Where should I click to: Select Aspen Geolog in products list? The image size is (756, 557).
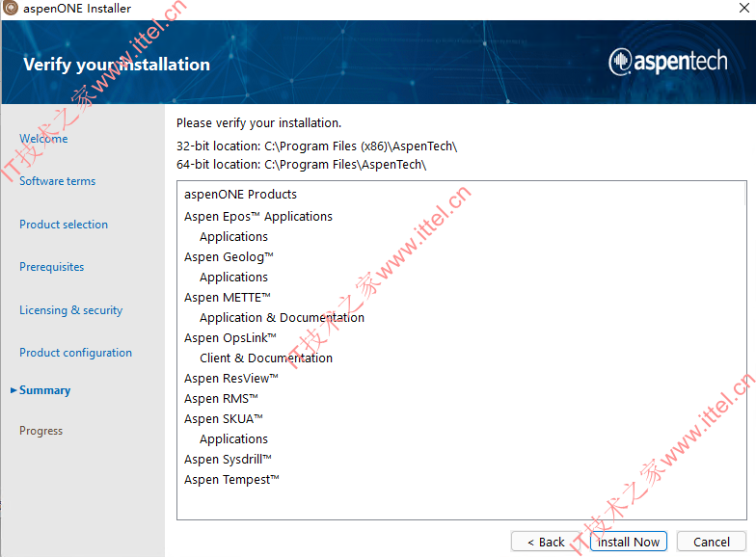[x=229, y=257]
